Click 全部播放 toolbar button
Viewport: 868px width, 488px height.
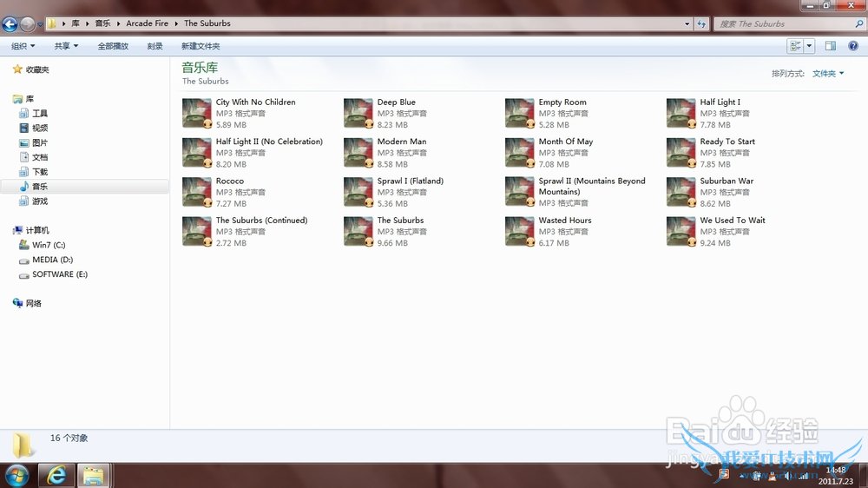(113, 46)
